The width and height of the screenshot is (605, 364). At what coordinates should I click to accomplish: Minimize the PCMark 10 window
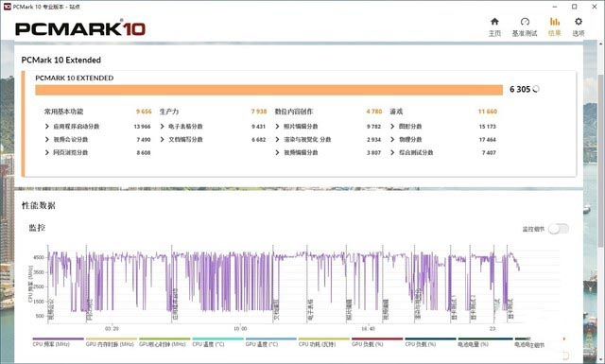[x=555, y=7]
